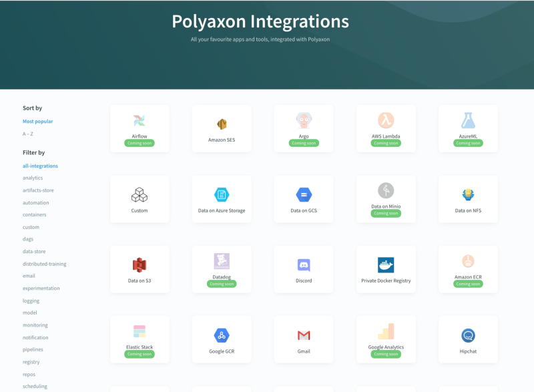Show notification integrations
This screenshot has height=392, width=534.
(35, 337)
